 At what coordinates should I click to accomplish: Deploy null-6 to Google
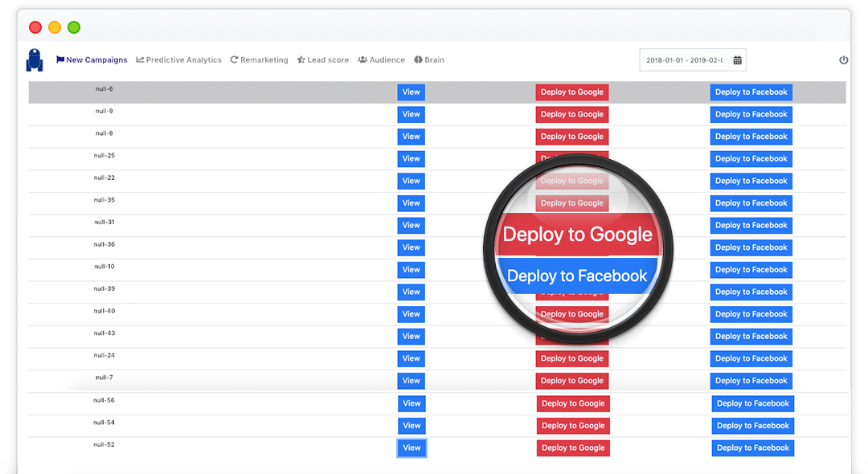click(572, 92)
